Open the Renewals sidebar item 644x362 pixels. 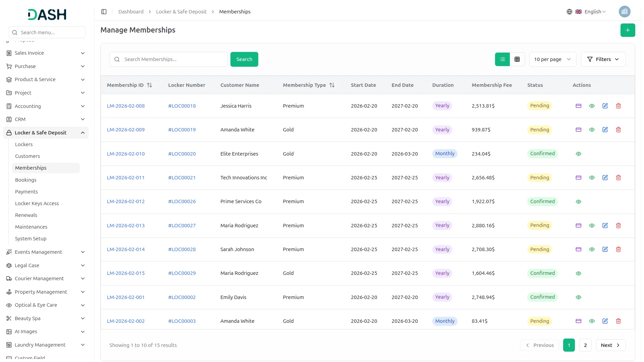26,215
